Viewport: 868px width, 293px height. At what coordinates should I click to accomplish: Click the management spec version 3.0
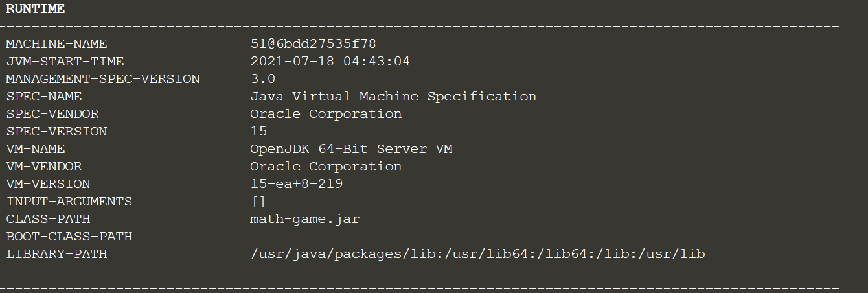262,79
